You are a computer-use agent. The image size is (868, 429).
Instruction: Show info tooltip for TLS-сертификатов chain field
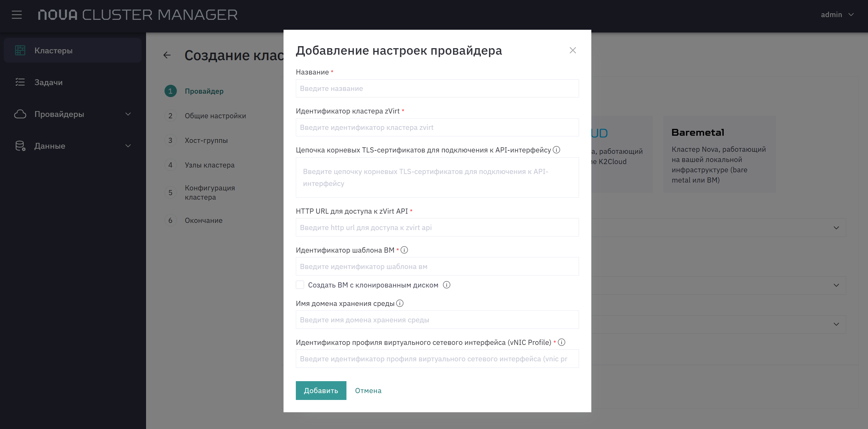pyautogui.click(x=556, y=150)
